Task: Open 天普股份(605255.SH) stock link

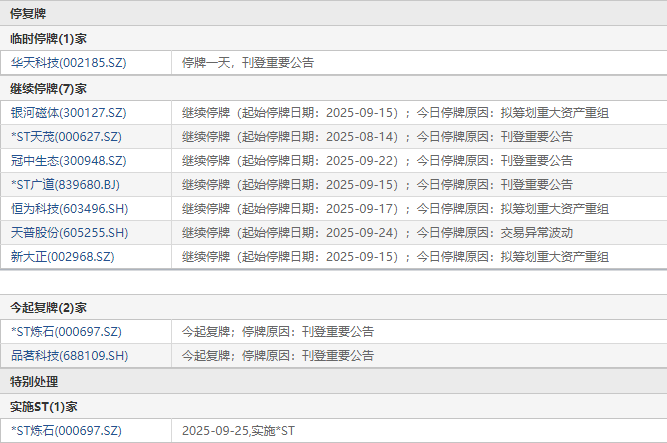Action: 69,233
